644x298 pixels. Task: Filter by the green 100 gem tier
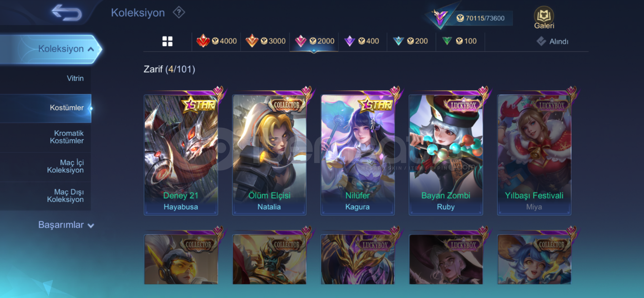(459, 41)
